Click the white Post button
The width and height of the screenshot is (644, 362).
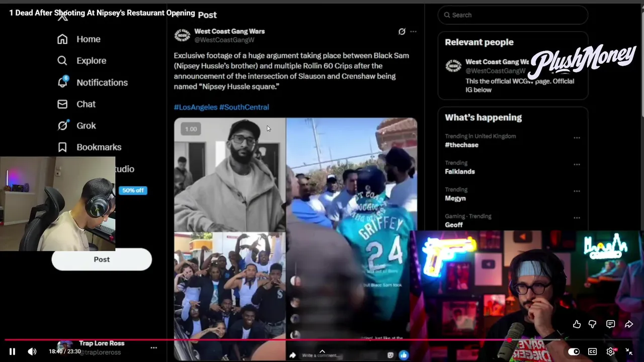click(x=102, y=259)
